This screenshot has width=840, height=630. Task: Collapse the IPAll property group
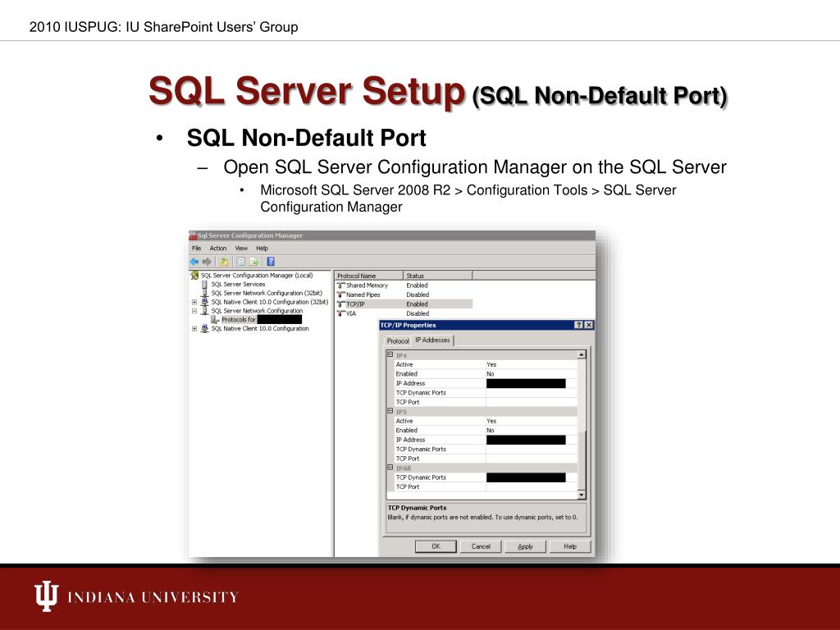390,468
